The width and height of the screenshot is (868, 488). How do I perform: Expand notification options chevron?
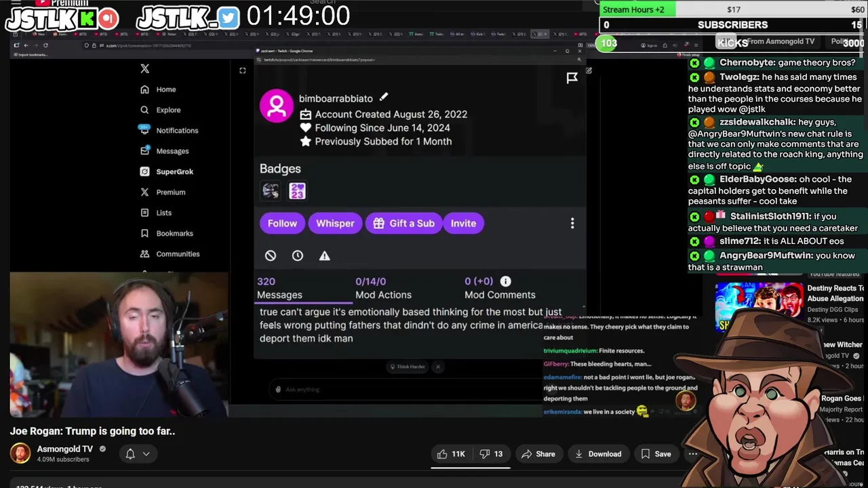click(146, 454)
